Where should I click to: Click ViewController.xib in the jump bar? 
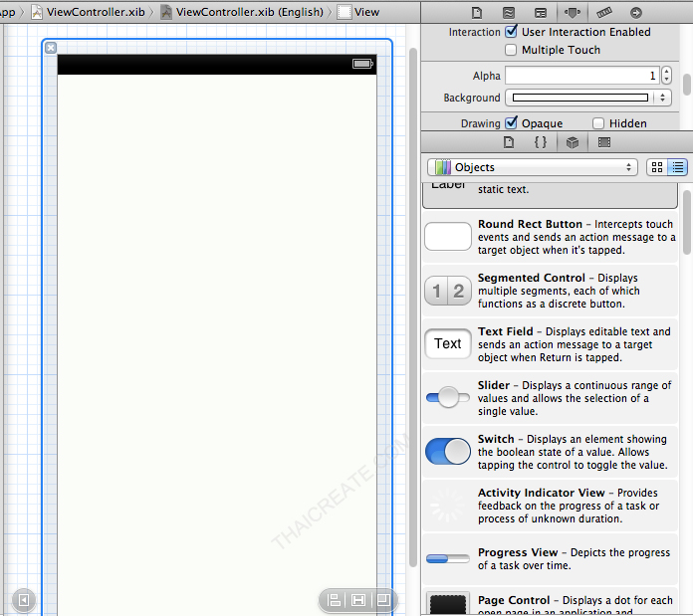click(88, 12)
